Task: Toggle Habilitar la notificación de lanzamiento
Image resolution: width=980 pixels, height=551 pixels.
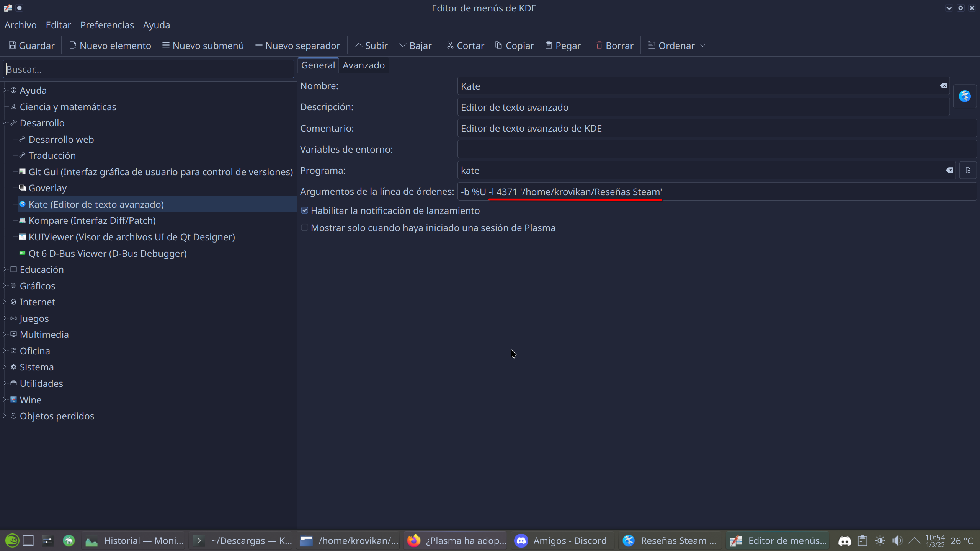Action: tap(305, 210)
